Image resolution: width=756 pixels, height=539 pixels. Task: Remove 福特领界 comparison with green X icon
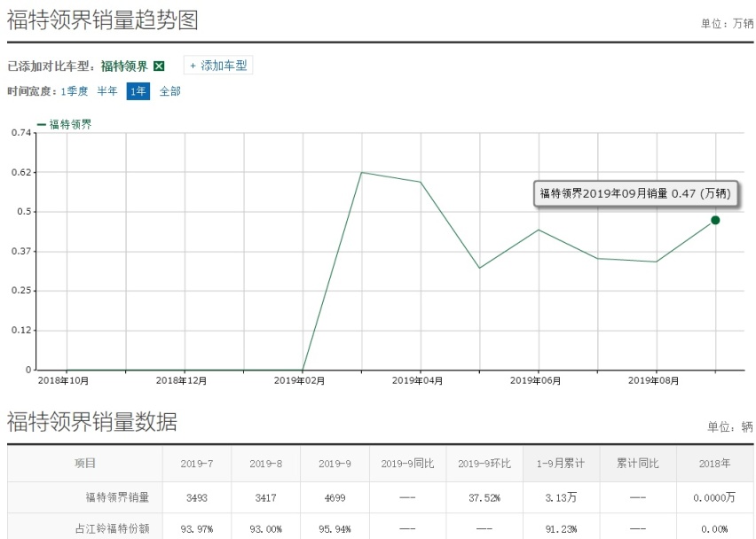point(159,66)
